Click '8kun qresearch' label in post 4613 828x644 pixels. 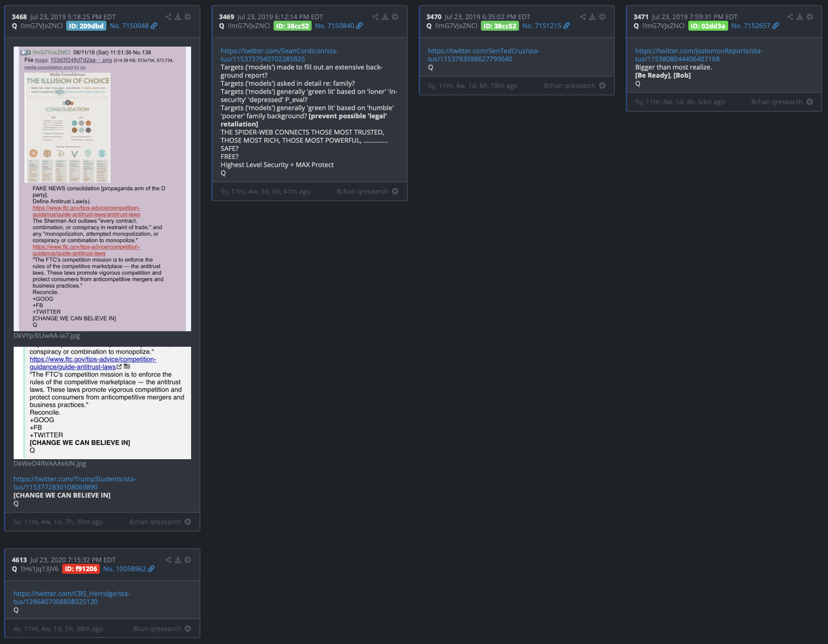click(x=157, y=628)
